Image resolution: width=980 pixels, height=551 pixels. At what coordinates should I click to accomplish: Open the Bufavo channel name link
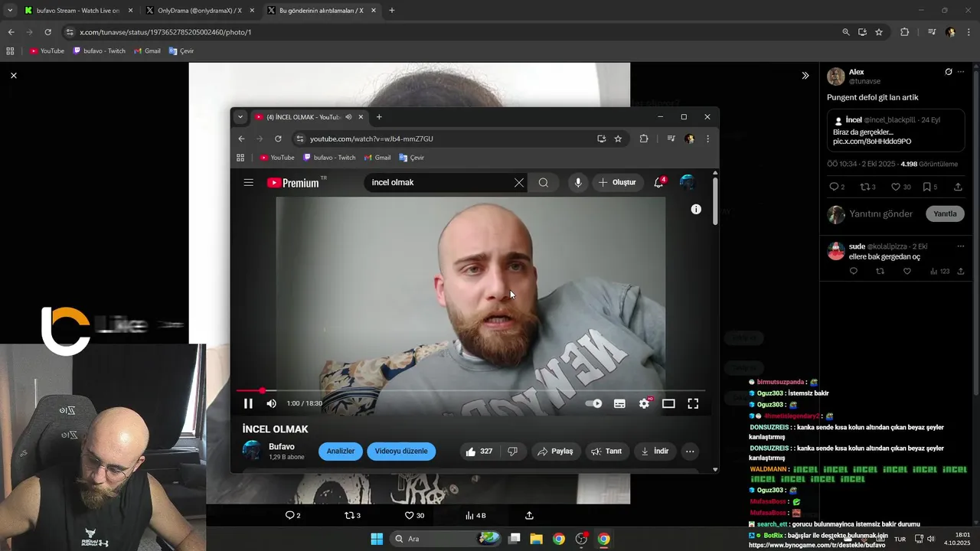[282, 447]
